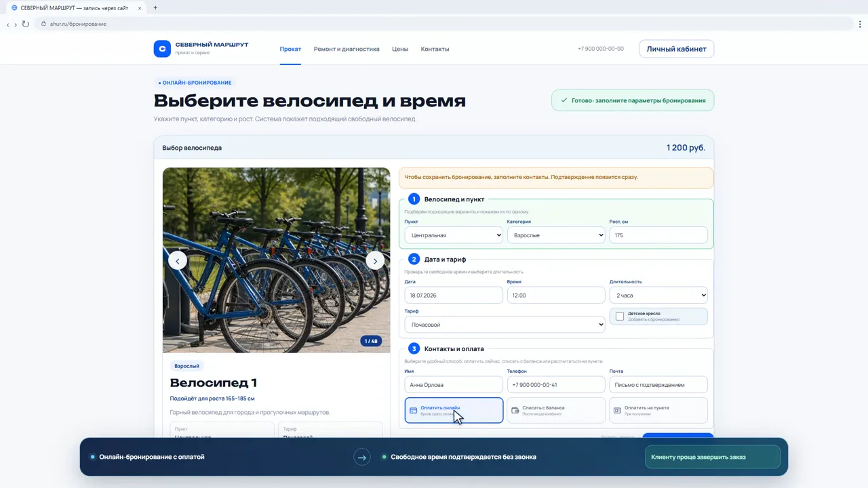Click the Почта field
The image size is (868, 488).
pos(658,384)
